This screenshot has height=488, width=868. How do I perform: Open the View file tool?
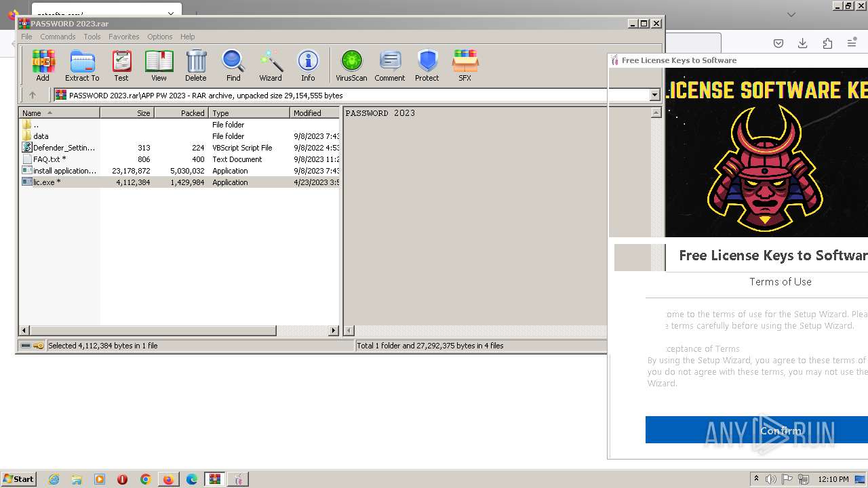(x=159, y=66)
